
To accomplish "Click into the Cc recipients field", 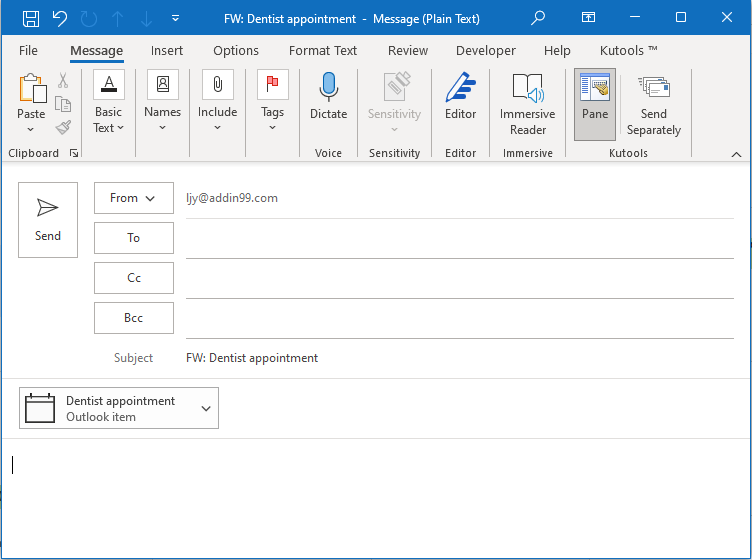I will [459, 279].
